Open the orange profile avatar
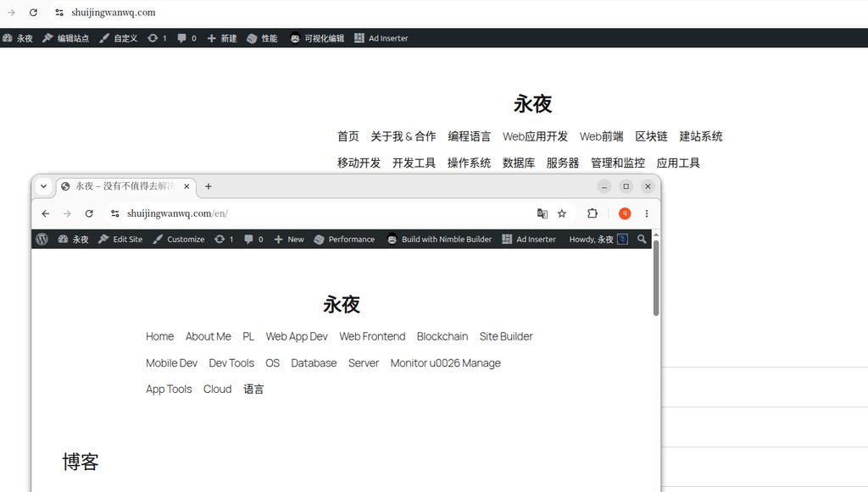 (x=625, y=213)
